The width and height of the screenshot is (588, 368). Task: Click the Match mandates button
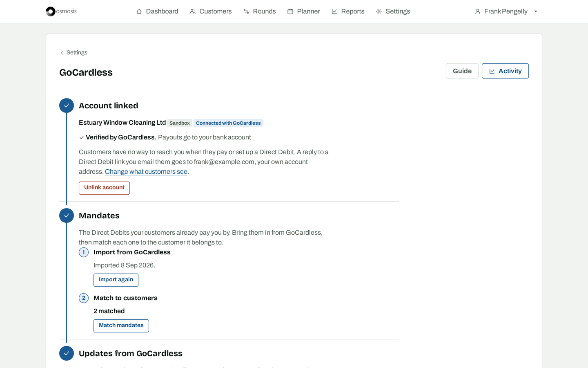121,326
